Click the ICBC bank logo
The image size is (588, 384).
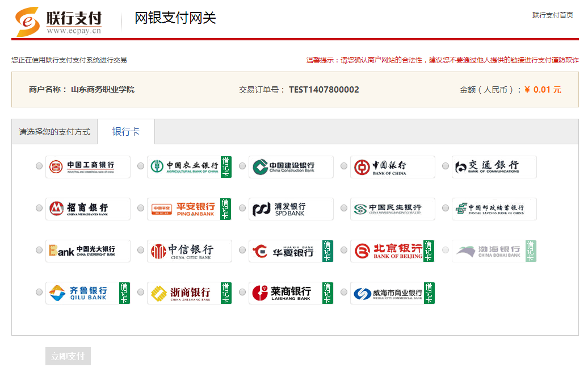(x=87, y=166)
